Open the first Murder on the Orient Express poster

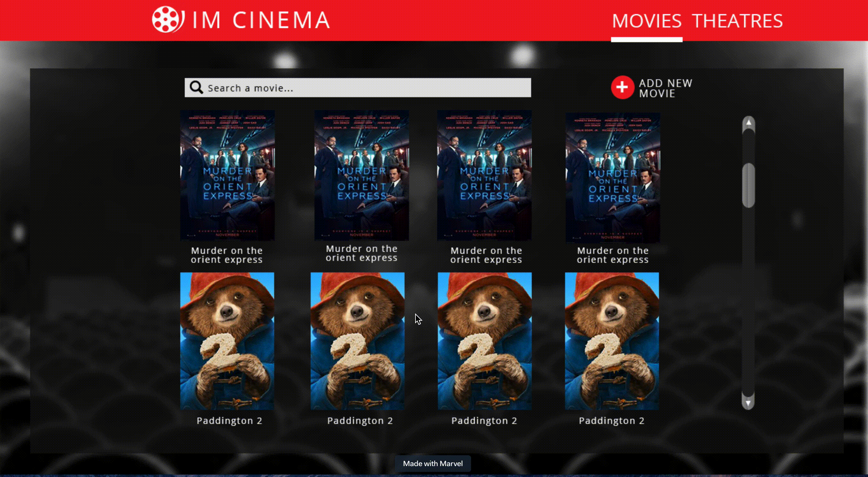tap(228, 175)
